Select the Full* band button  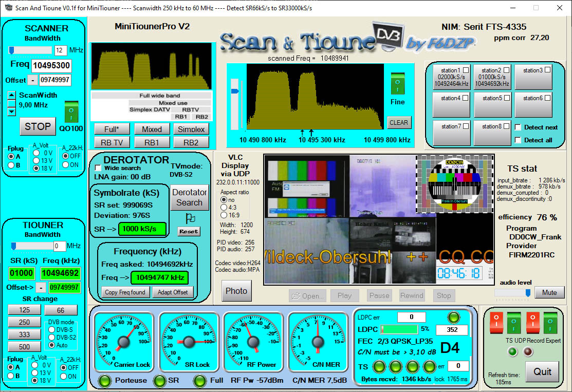pyautogui.click(x=112, y=129)
